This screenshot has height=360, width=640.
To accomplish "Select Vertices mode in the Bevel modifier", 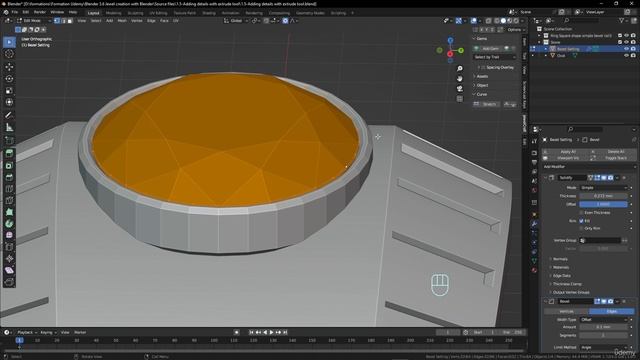I will pos(567,311).
